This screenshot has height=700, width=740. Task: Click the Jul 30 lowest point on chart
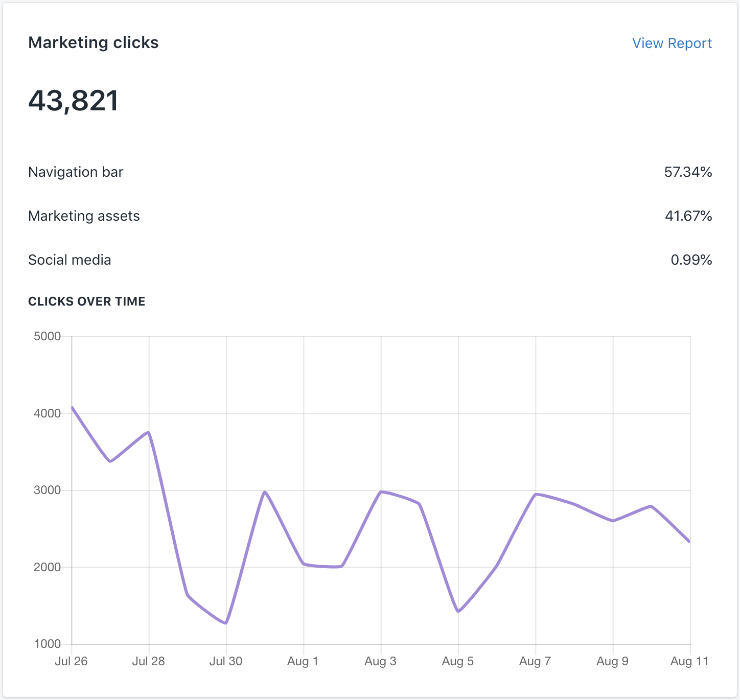point(226,623)
